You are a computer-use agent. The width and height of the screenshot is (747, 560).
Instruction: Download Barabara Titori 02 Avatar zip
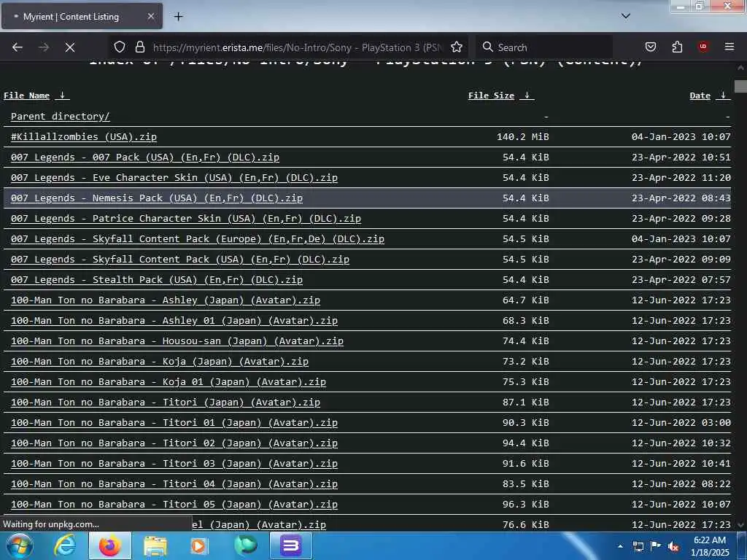pos(174,443)
